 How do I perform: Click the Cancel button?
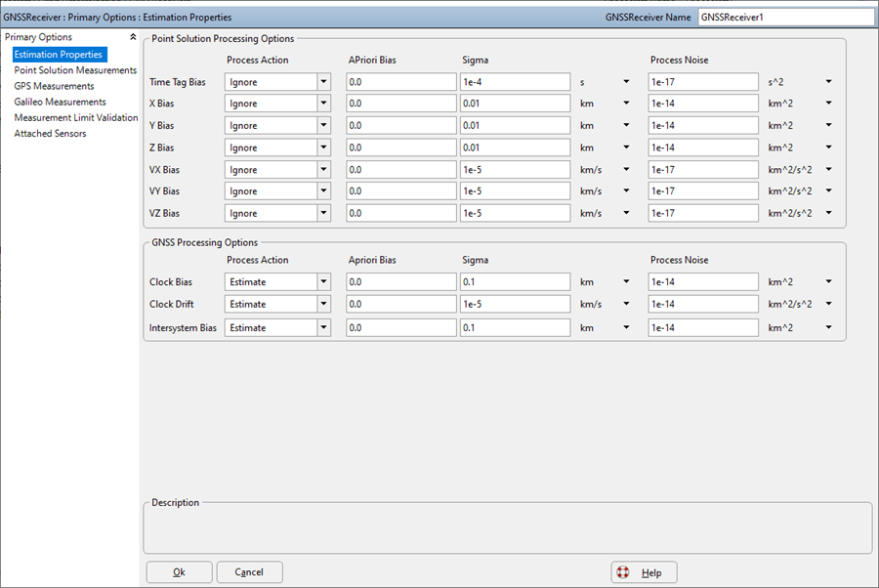(x=249, y=572)
